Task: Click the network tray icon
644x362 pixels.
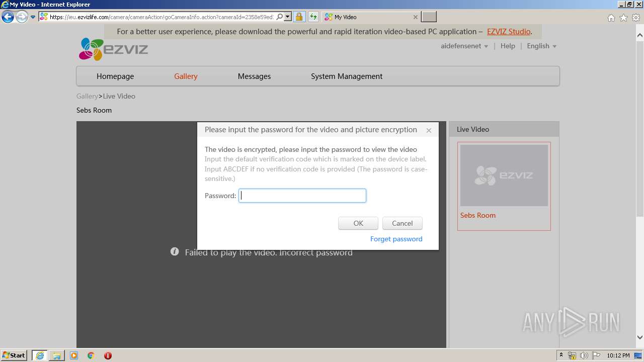Action: point(572,355)
